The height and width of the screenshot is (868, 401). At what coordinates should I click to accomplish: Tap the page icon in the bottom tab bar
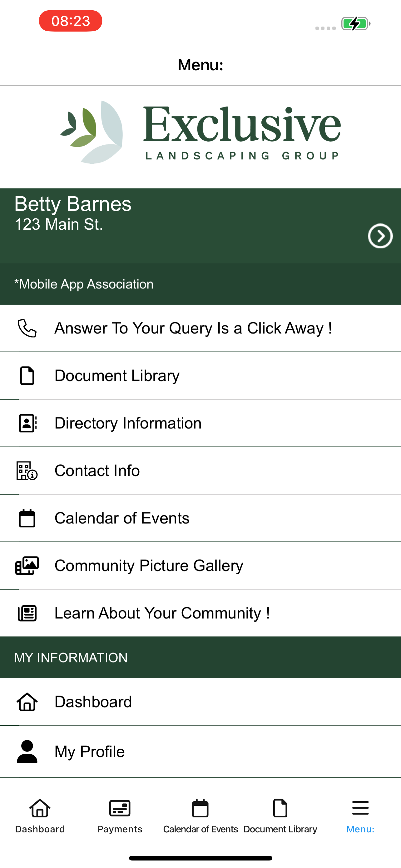click(x=280, y=808)
